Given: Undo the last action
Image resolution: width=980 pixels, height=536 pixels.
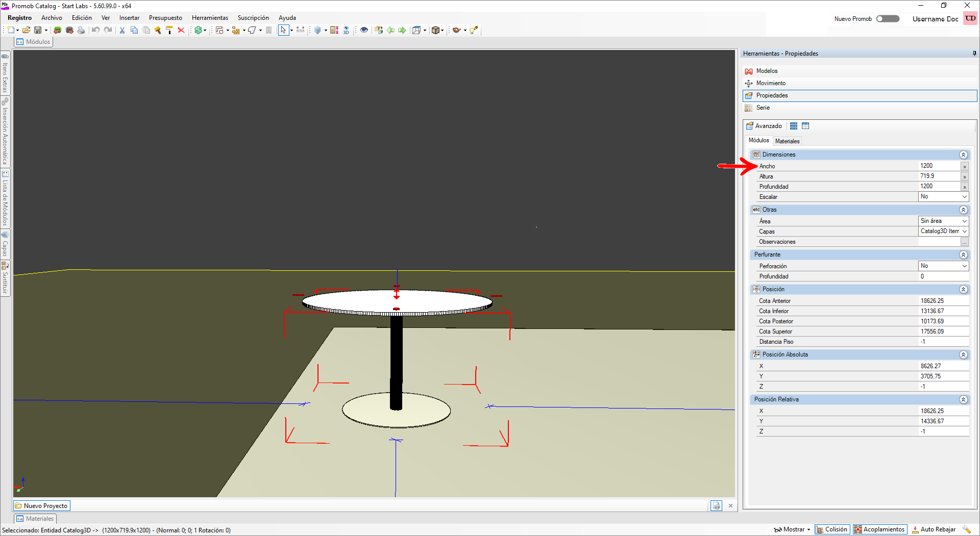Looking at the screenshot, I should coord(95,30).
